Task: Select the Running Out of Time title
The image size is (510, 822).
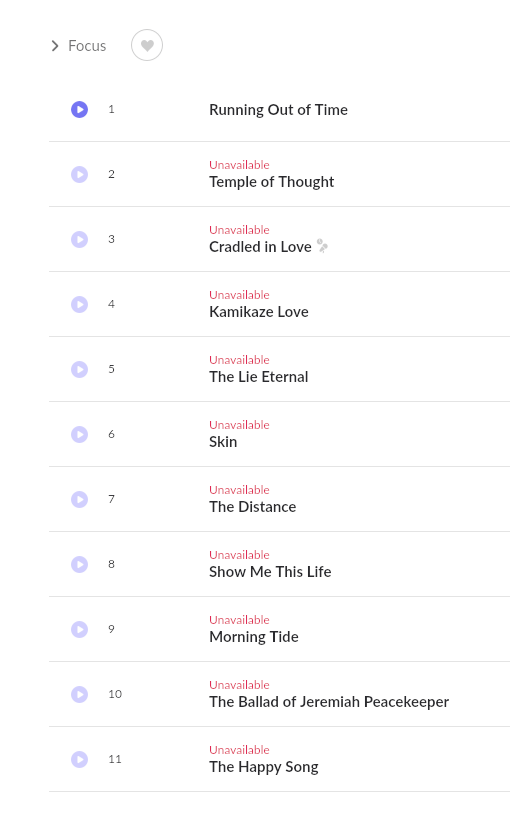Action: [x=278, y=110]
